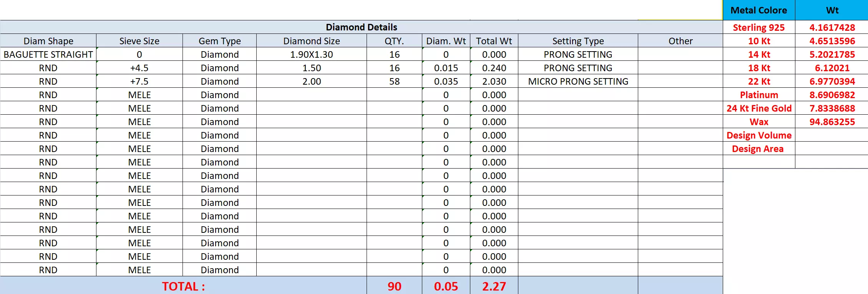Select the 1.50 diamond size cell
Viewport: 868px width, 294px height.
tap(311, 68)
